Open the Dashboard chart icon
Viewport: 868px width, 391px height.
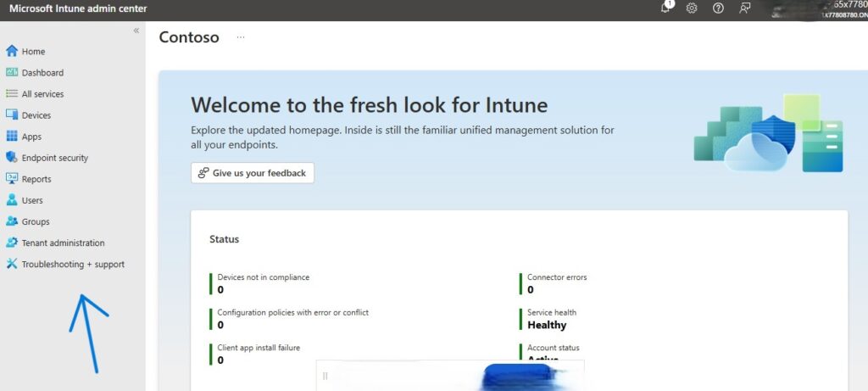[x=12, y=72]
